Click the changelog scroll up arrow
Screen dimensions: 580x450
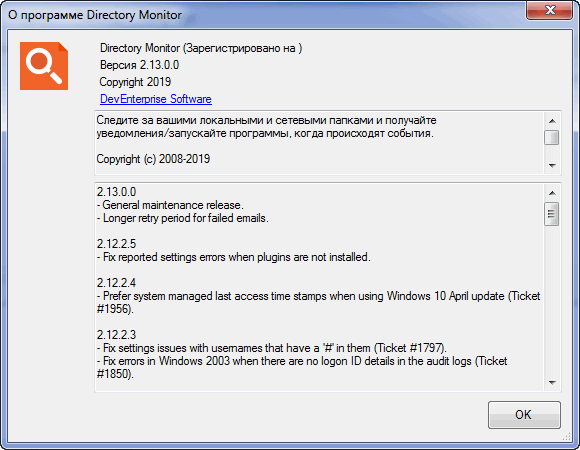(552, 193)
